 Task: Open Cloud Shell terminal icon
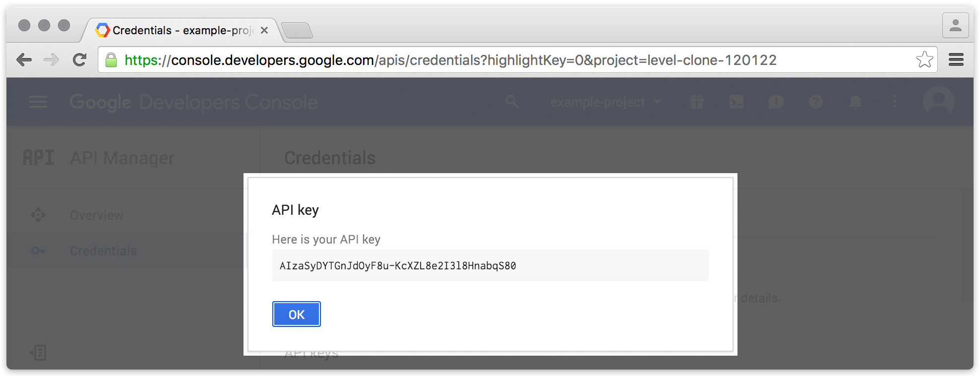pos(736,102)
